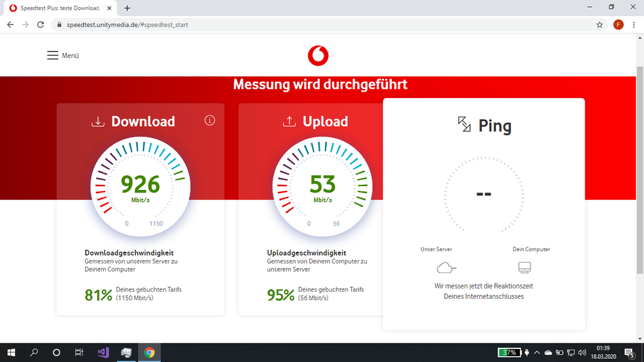Open the Download info icon
This screenshot has width=644, height=362.
click(x=210, y=120)
